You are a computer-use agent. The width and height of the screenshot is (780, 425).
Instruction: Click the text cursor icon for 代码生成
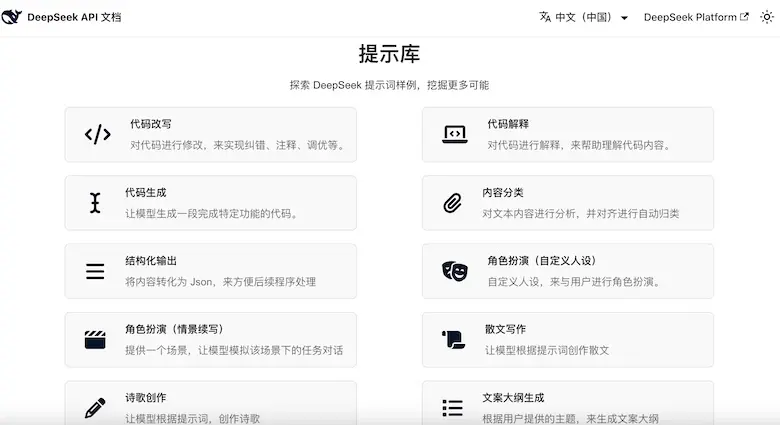click(x=95, y=203)
